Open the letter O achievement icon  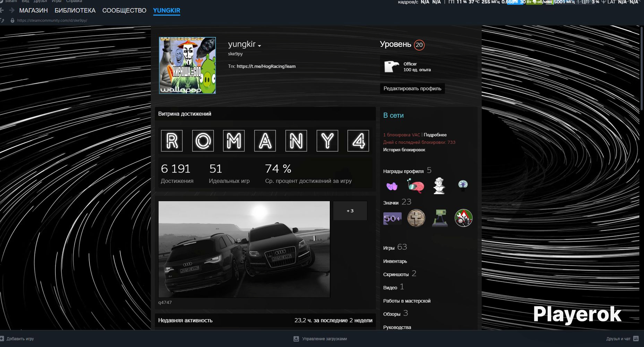(x=203, y=141)
